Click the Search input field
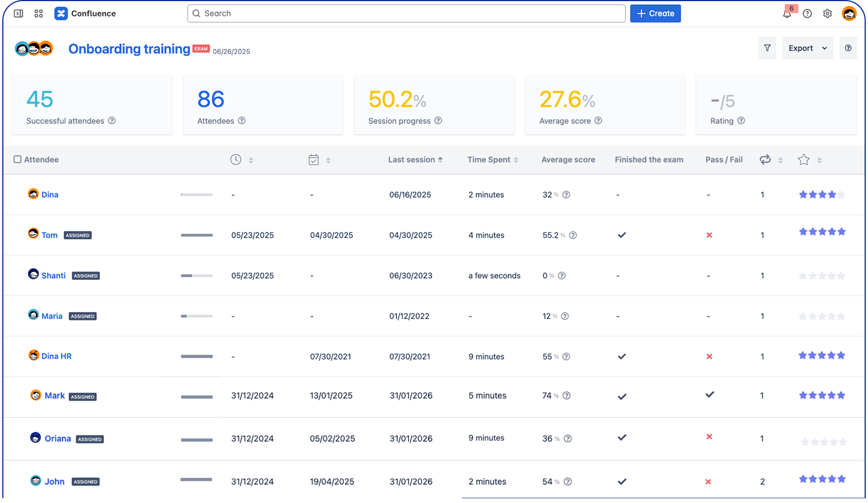The width and height of the screenshot is (868, 503). click(x=406, y=14)
